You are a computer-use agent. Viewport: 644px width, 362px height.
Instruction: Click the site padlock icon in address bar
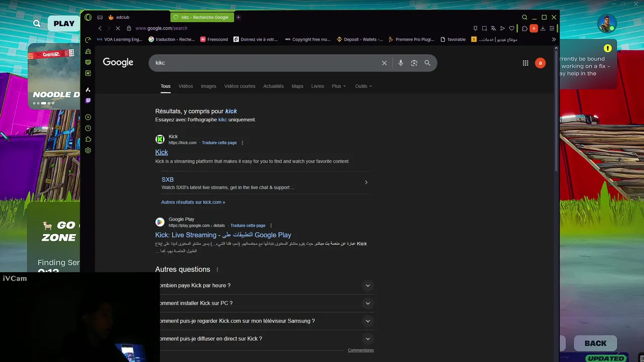pyautogui.click(x=129, y=28)
